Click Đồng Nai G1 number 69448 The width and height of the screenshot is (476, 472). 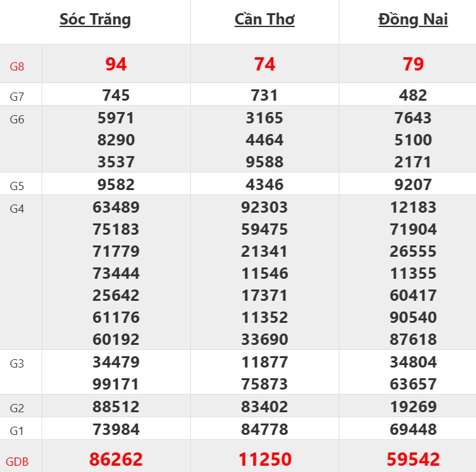[413, 429]
